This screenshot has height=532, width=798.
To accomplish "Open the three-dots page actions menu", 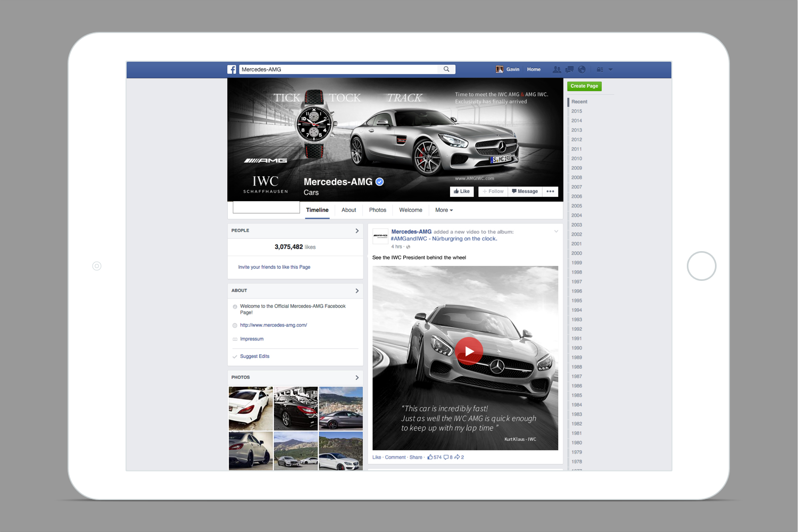I will (550, 192).
